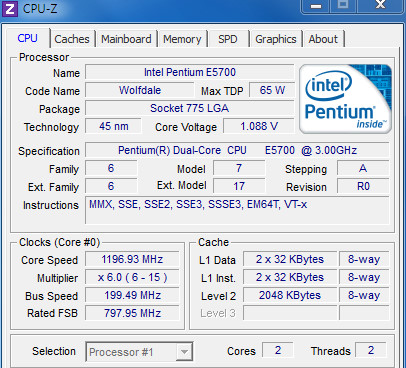
Task: Click the Threads count value
Action: tap(371, 350)
